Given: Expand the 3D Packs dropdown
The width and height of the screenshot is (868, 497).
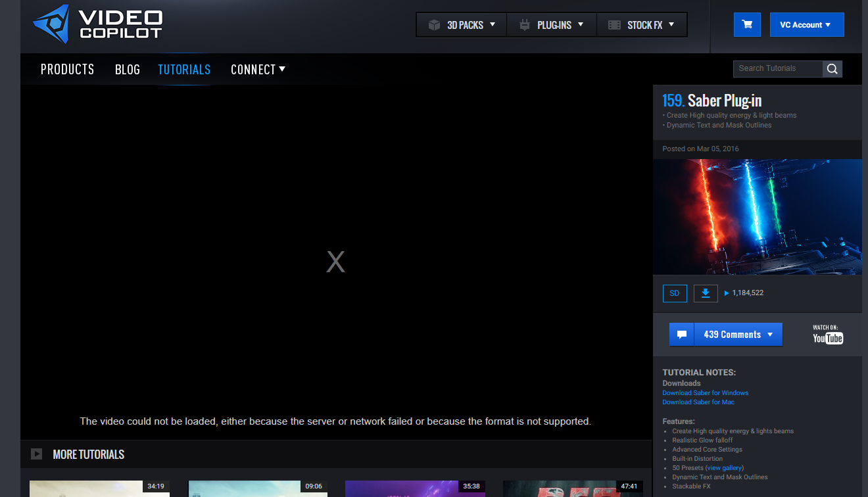Looking at the screenshot, I should click(462, 25).
